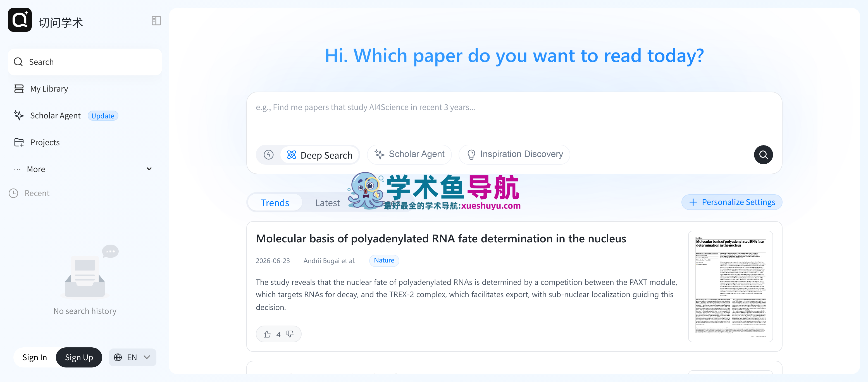Select Deep Search mode

(x=319, y=155)
